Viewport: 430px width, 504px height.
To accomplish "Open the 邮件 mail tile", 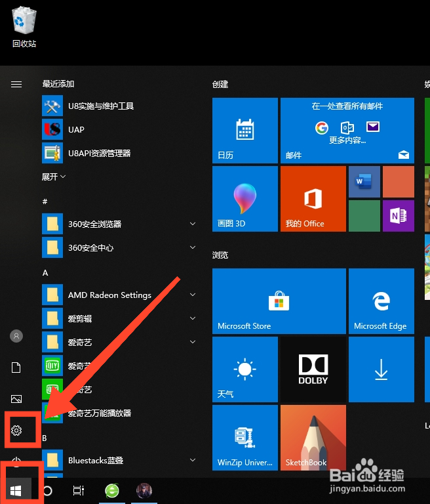I will [x=347, y=131].
